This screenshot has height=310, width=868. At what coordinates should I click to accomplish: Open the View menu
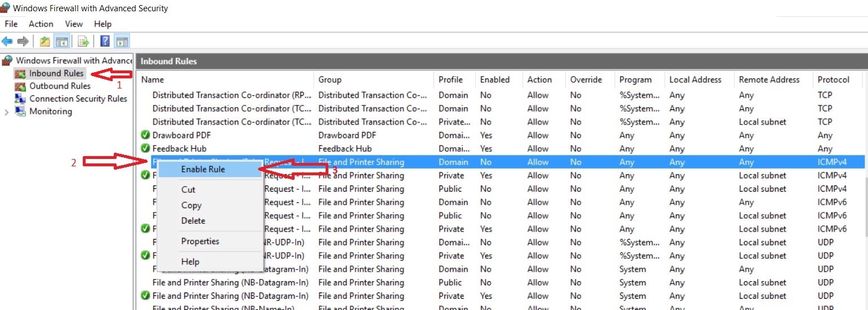point(74,24)
